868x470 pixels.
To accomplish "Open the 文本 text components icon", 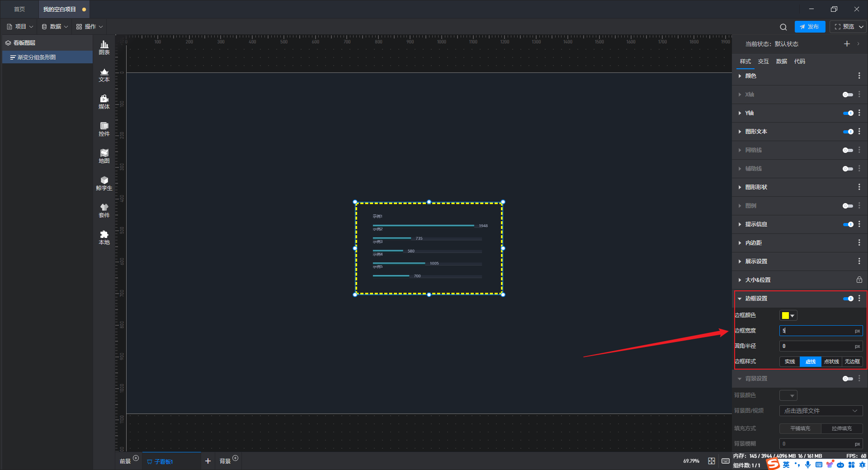I will coord(104,75).
